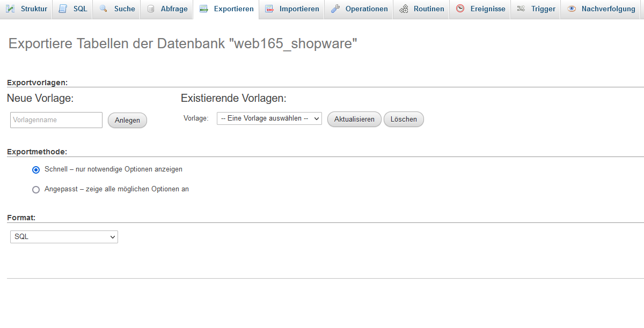Open the Suche tab
The height and width of the screenshot is (328, 644).
[x=116, y=9]
